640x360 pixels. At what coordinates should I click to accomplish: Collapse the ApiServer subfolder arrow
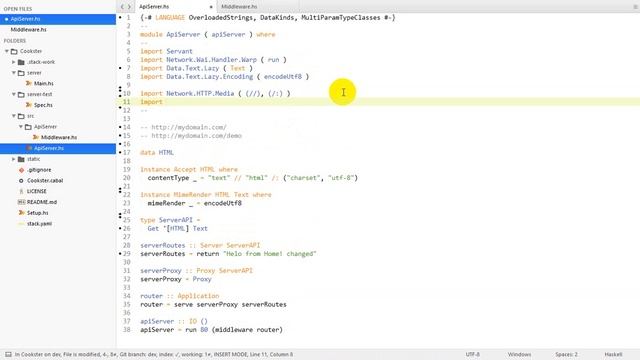(20, 127)
